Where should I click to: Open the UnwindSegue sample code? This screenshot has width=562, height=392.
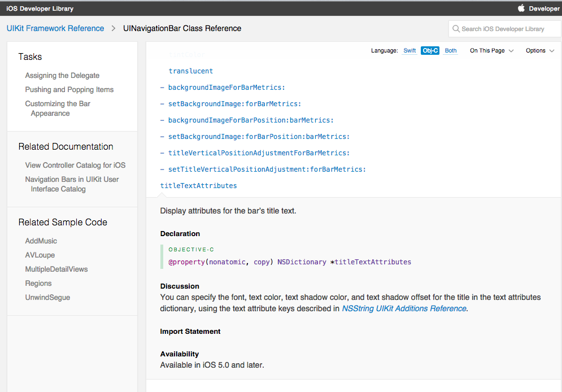point(47,298)
